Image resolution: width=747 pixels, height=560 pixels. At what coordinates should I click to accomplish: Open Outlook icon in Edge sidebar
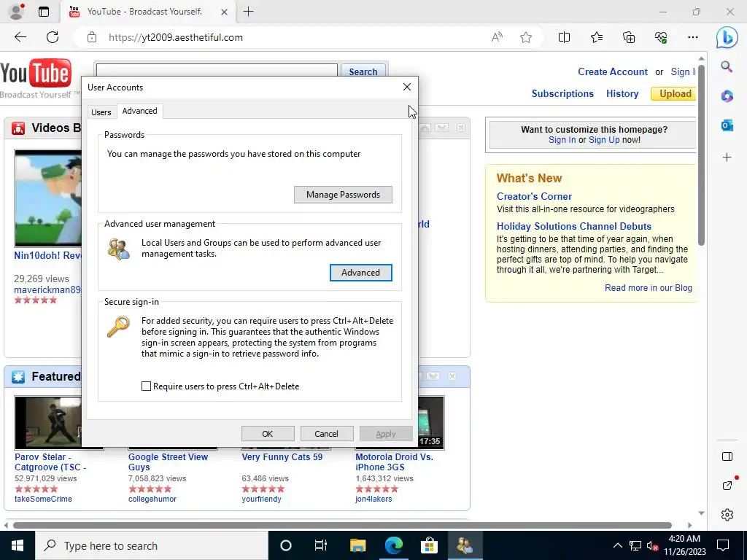727,125
